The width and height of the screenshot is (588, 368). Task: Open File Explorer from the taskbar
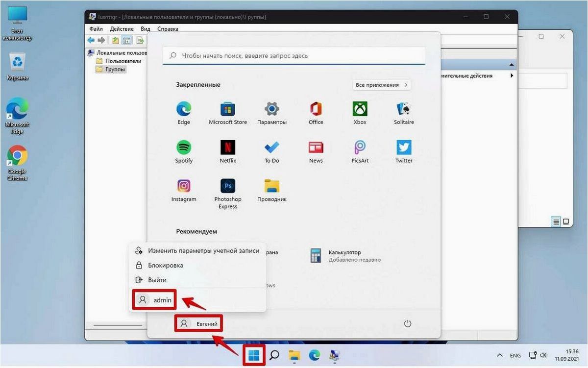click(x=294, y=355)
